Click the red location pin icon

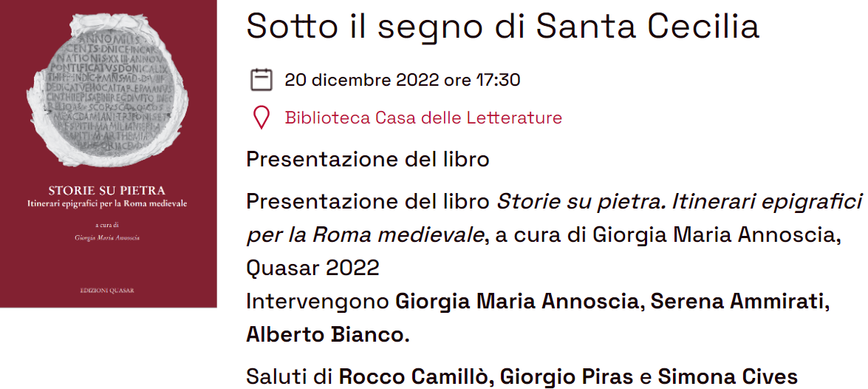262,118
